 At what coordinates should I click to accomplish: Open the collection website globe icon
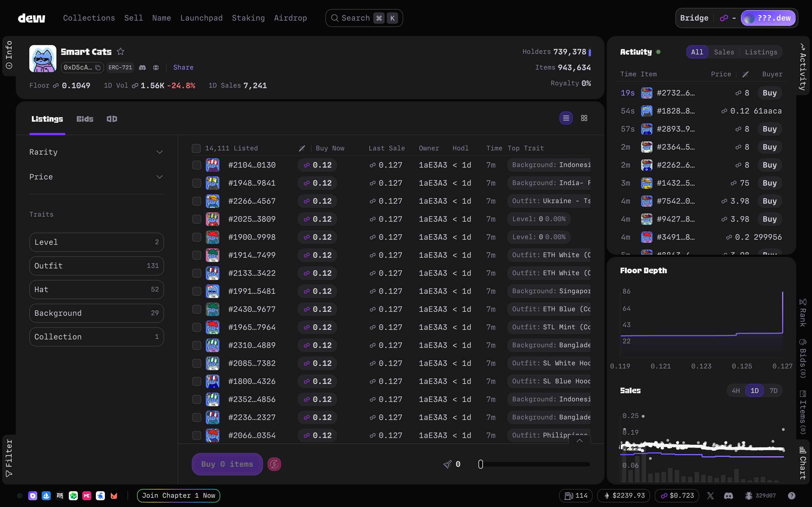[x=156, y=68]
